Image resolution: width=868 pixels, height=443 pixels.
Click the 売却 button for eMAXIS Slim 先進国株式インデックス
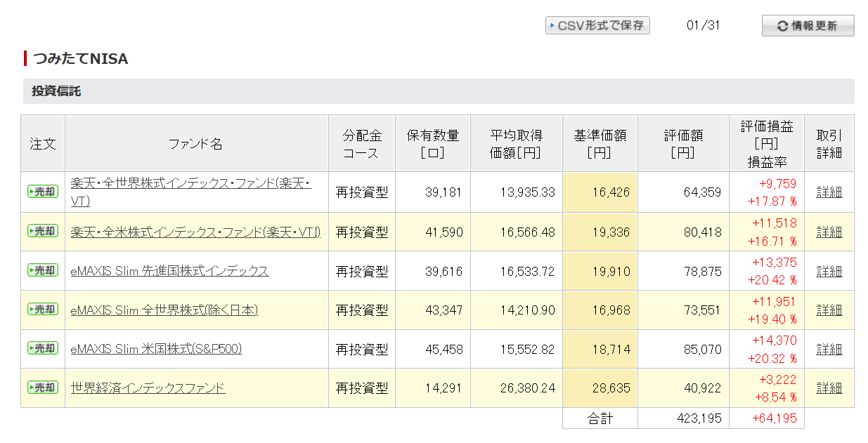click(43, 270)
